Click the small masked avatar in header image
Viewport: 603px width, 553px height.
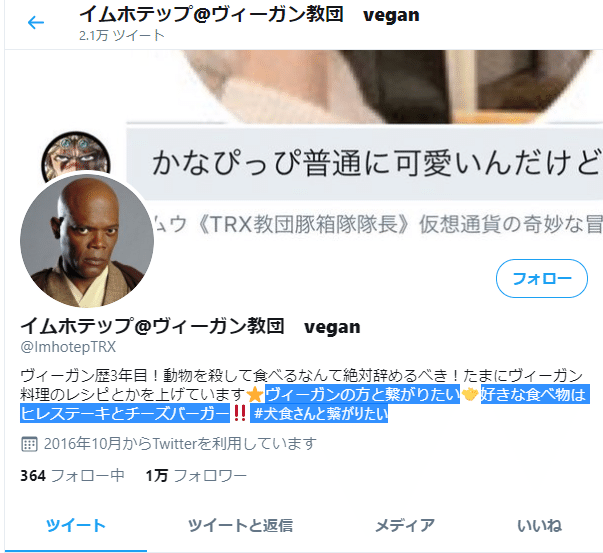click(76, 154)
